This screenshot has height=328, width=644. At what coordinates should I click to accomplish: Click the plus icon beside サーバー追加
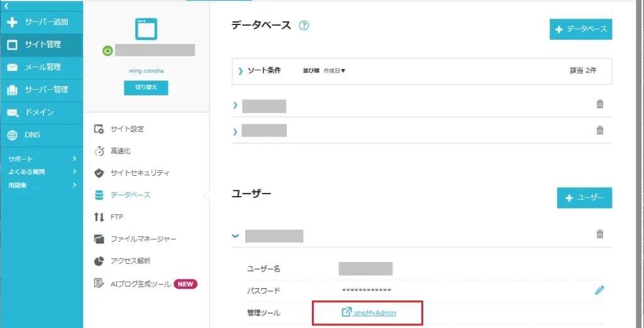point(13,22)
